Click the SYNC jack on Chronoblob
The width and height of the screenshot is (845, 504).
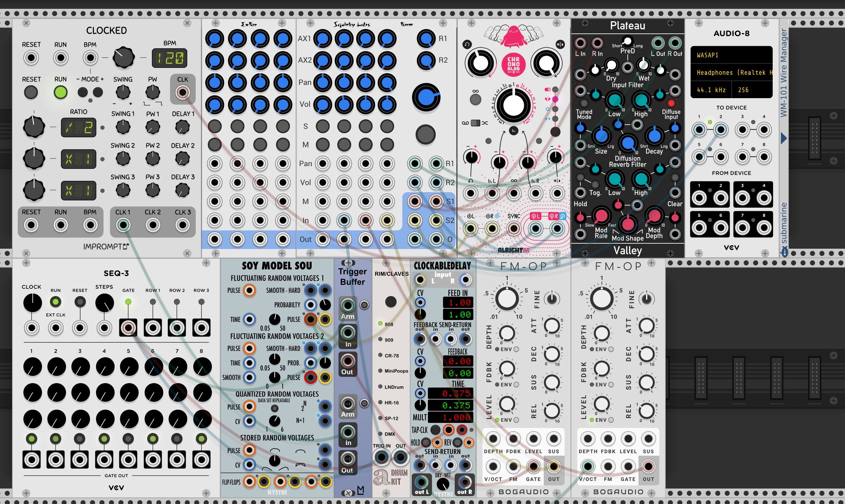tap(513, 228)
